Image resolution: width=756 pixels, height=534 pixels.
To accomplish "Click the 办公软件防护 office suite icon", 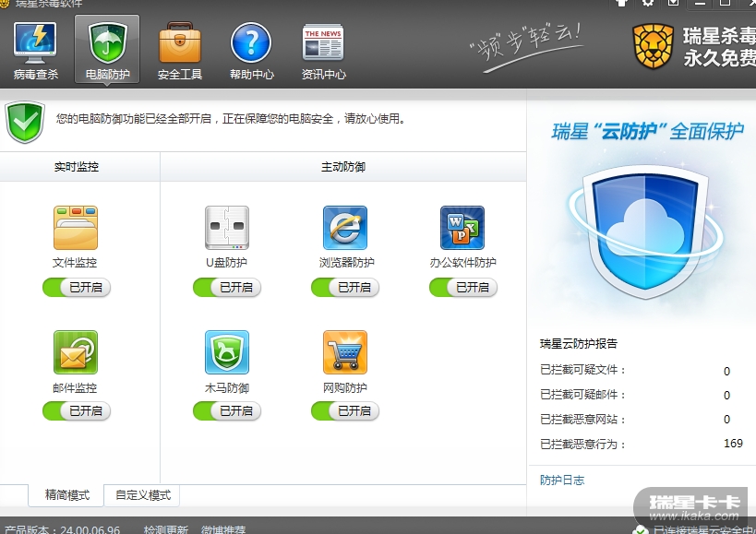I will pos(462,228).
